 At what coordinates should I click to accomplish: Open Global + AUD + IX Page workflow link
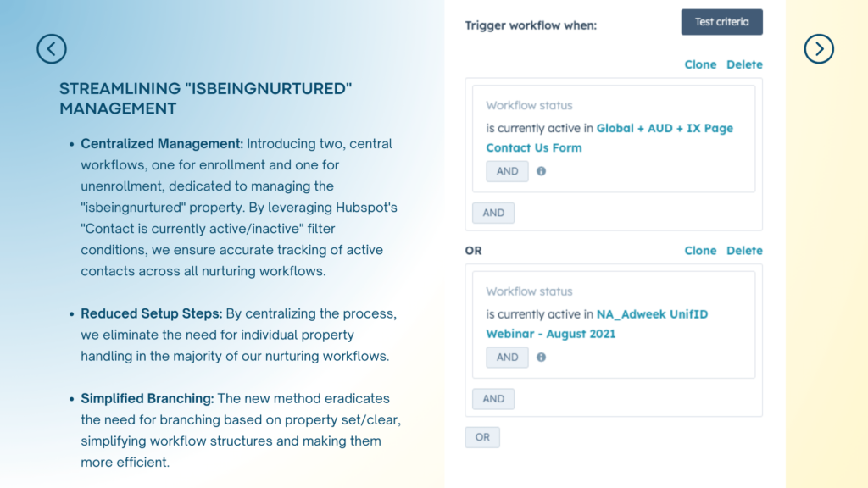pyautogui.click(x=665, y=129)
